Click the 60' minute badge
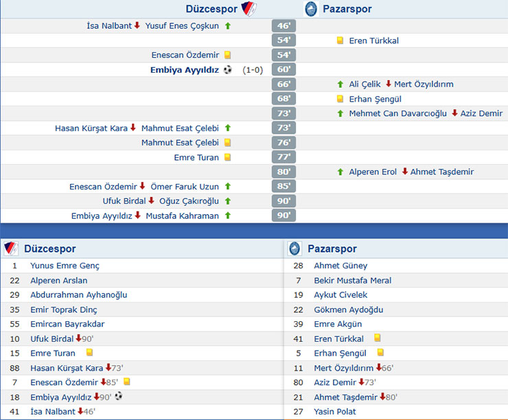 click(x=284, y=69)
